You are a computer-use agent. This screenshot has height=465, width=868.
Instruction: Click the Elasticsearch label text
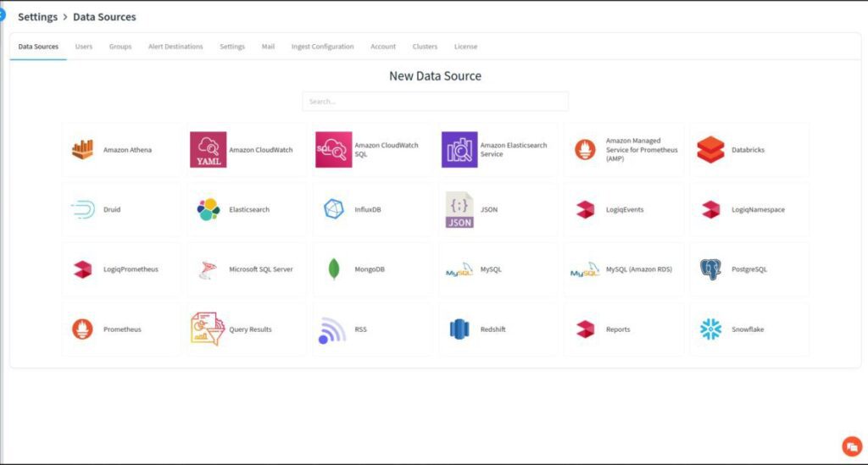(249, 209)
